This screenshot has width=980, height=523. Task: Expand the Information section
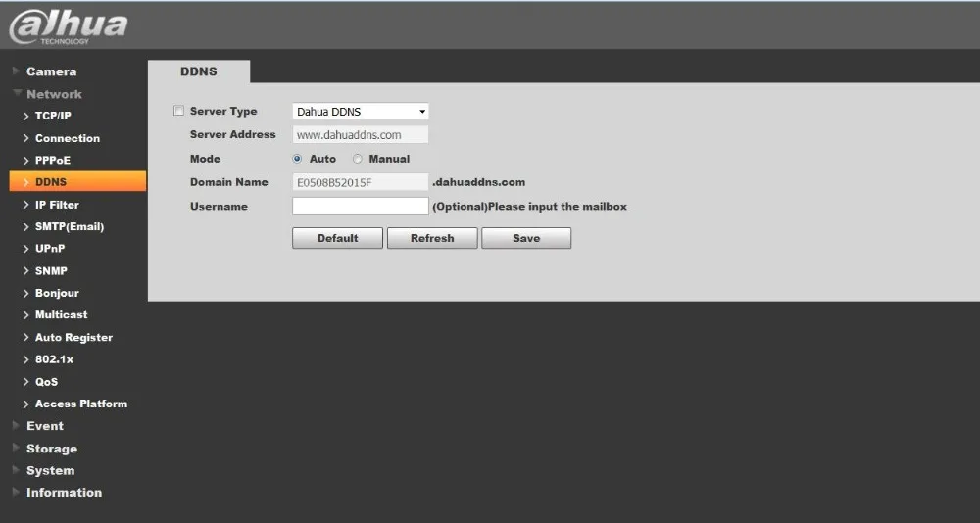(x=64, y=493)
